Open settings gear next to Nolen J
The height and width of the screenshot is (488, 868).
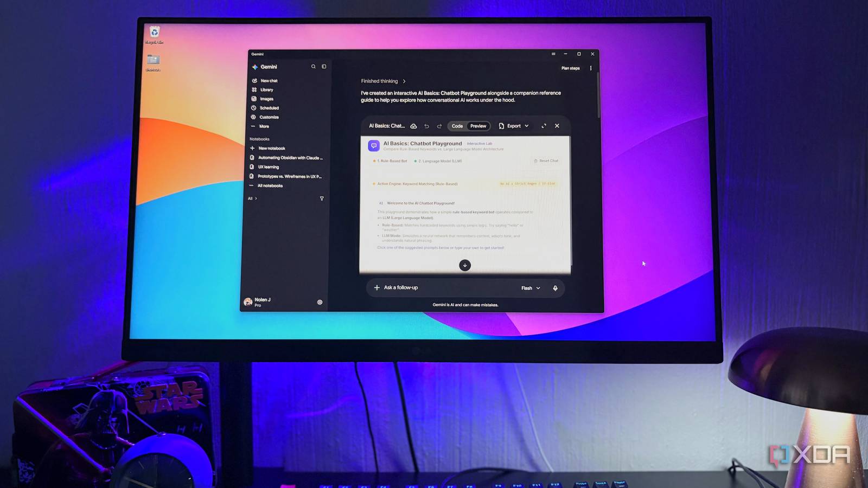tap(320, 302)
